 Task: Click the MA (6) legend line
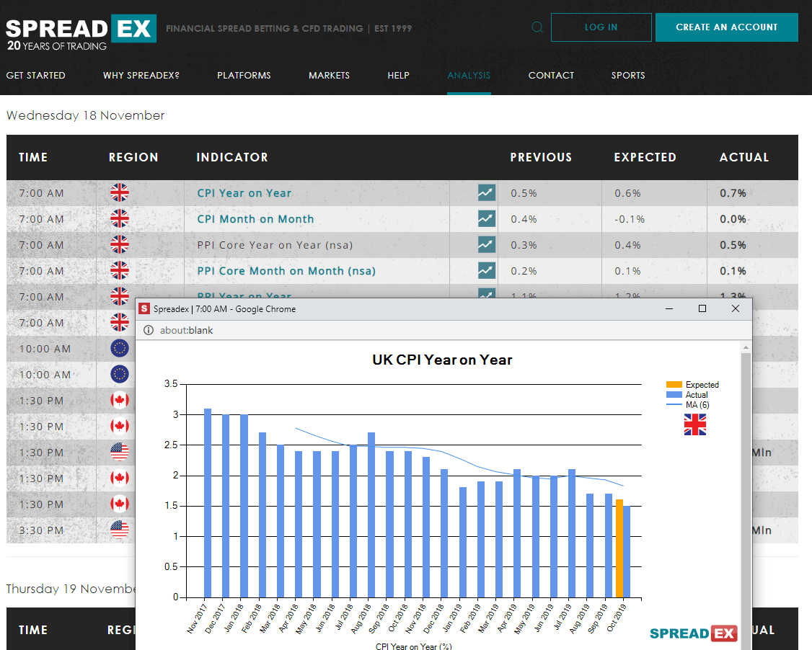click(x=674, y=405)
